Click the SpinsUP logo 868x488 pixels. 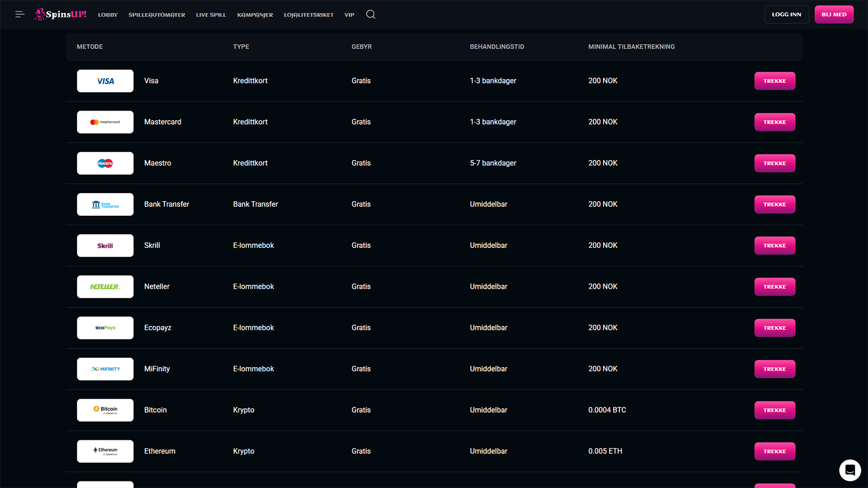(x=61, y=14)
